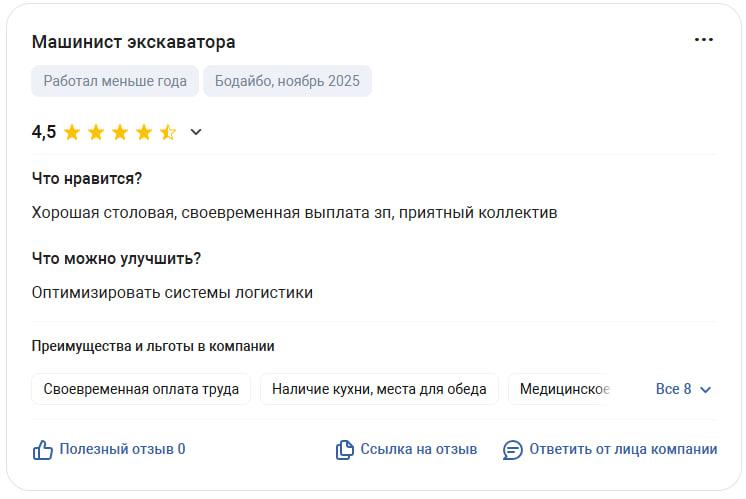Select the "Работал меньше года" tag
Screen dimensions: 746x499
(x=115, y=81)
